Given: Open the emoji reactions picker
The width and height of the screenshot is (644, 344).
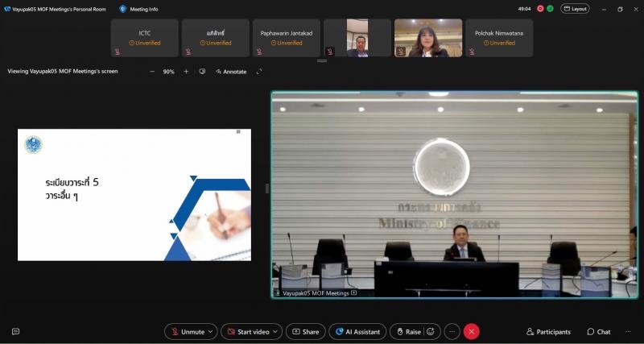Looking at the screenshot, I should pyautogui.click(x=431, y=332).
